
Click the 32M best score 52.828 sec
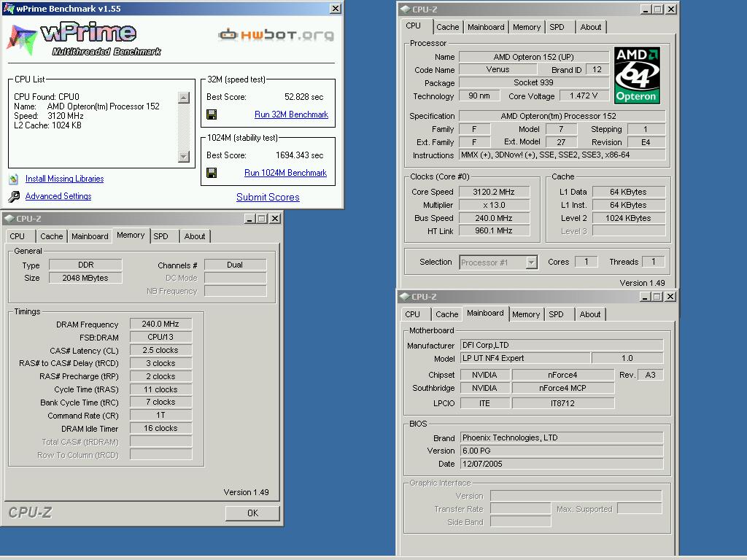tap(304, 97)
